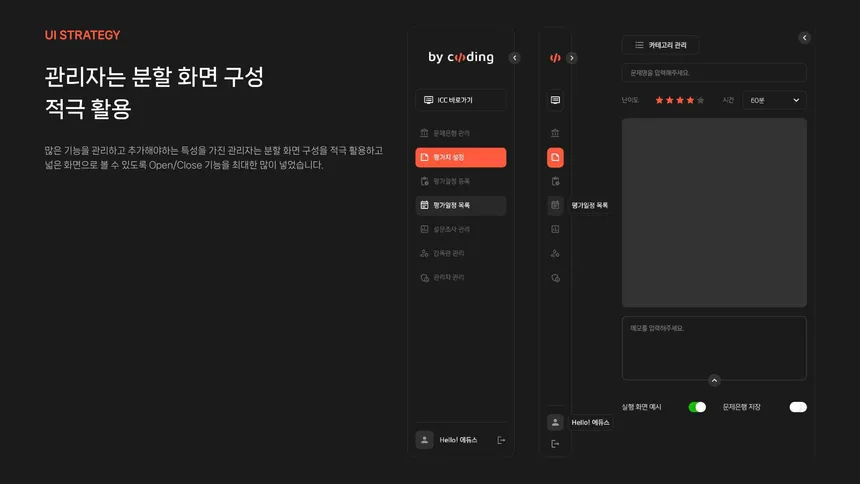Click the by coding logo

[x=461, y=57]
